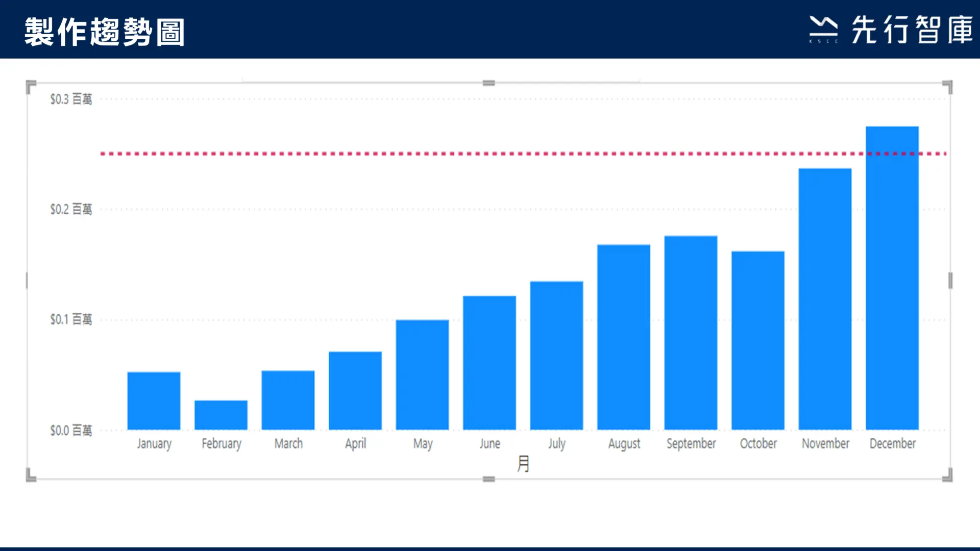Click the $0.0 百萬 axis label

point(71,430)
